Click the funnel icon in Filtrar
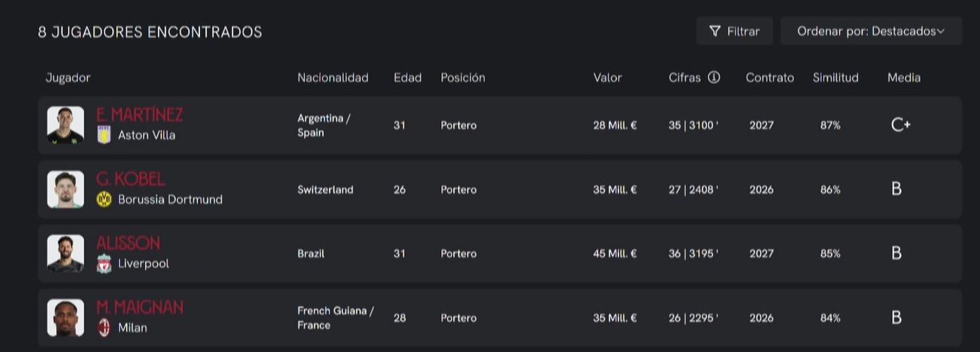Viewport: 980px width, 352px height. tap(715, 31)
